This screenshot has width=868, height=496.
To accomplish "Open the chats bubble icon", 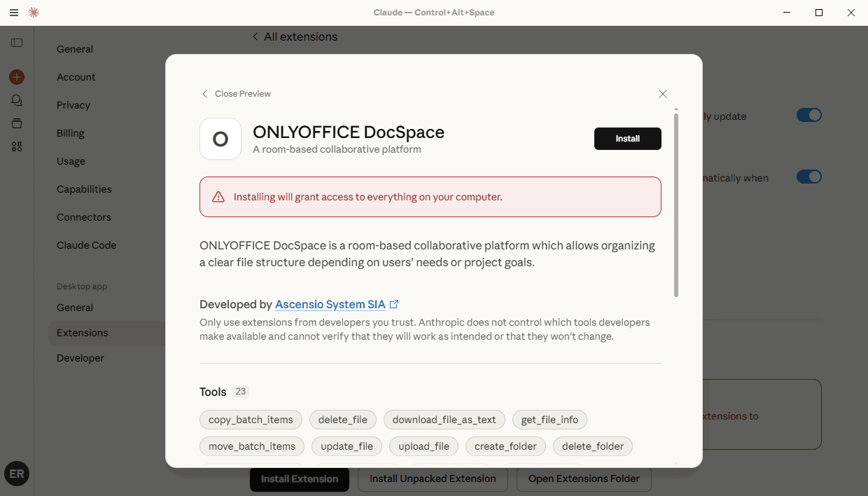I will (17, 101).
